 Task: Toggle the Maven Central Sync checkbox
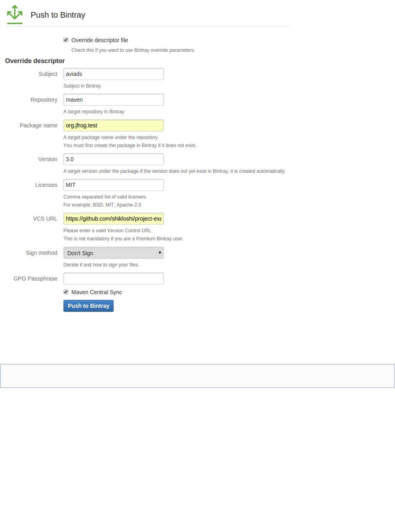click(x=66, y=292)
